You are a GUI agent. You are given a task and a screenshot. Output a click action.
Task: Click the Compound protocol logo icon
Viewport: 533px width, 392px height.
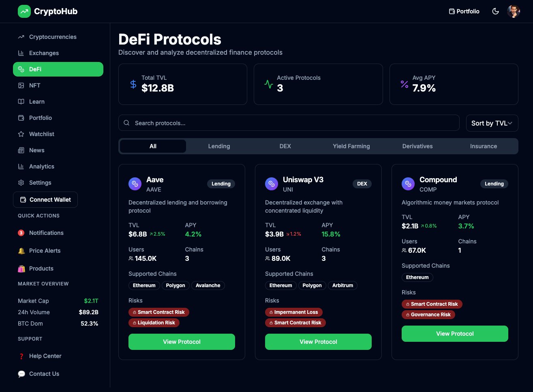pos(408,184)
